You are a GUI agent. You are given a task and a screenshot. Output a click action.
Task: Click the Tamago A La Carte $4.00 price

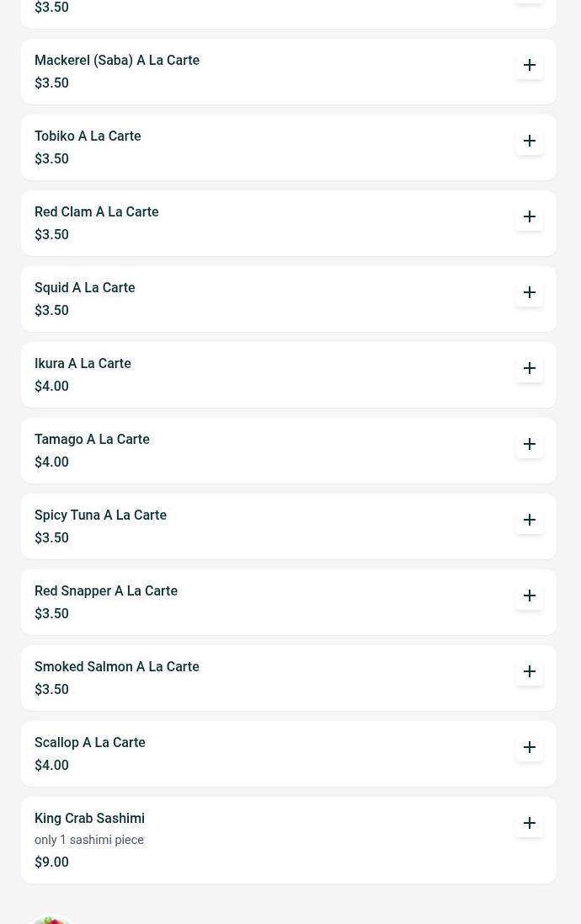coord(51,462)
